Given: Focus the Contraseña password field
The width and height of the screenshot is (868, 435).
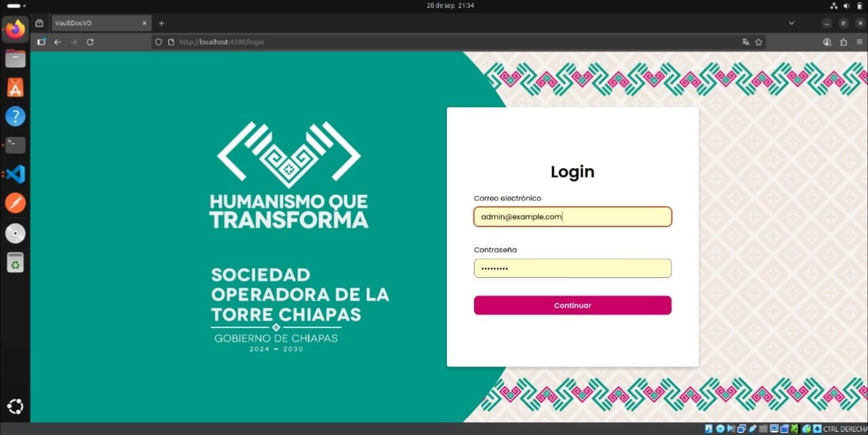Looking at the screenshot, I should click(572, 268).
